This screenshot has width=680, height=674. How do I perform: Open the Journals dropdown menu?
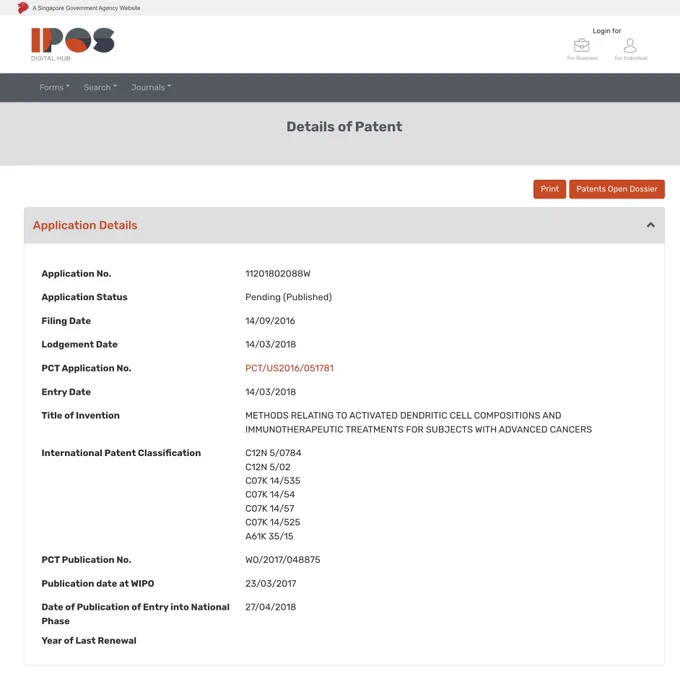pos(151,87)
